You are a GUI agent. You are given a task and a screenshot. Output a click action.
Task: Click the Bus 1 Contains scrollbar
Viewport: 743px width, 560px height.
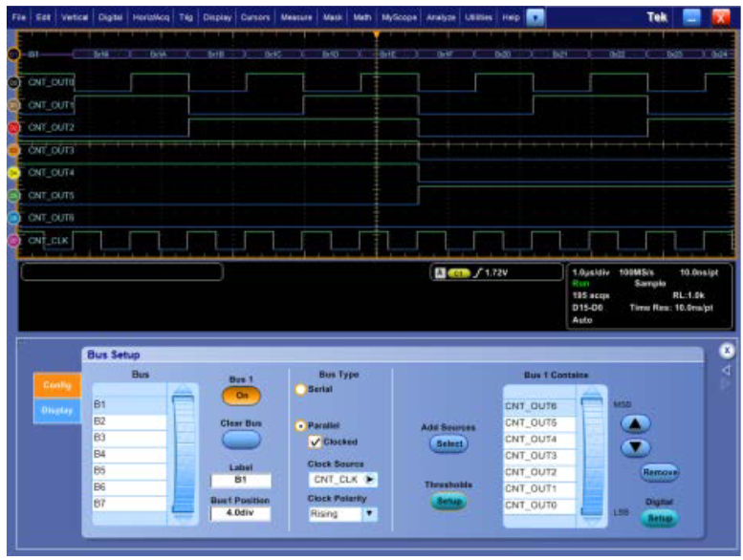pyautogui.click(x=592, y=457)
